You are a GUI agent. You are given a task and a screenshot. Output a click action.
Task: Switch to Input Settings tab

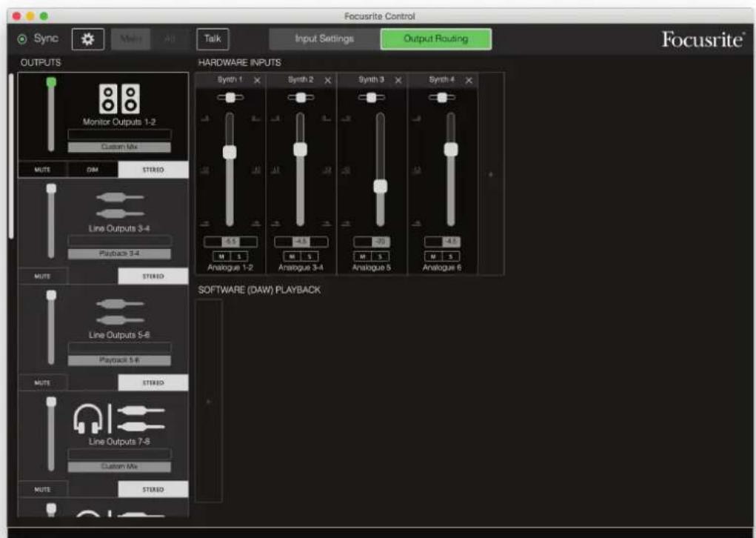tap(324, 39)
